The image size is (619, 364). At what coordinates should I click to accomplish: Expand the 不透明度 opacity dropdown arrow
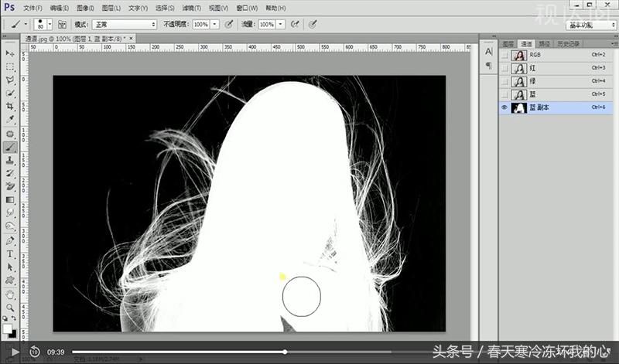pos(214,25)
